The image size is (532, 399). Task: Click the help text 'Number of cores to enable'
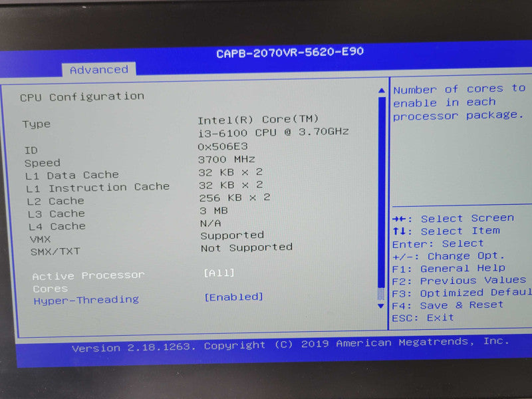pyautogui.click(x=460, y=102)
